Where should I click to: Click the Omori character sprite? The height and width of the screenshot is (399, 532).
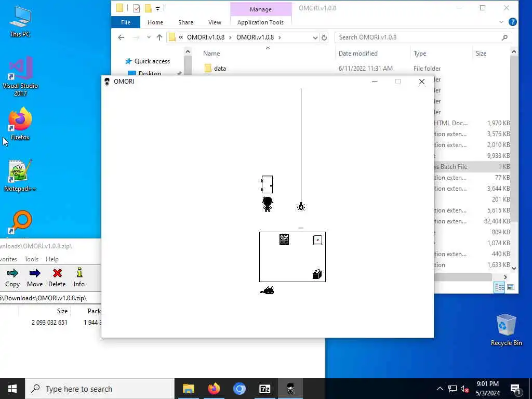pos(268,204)
